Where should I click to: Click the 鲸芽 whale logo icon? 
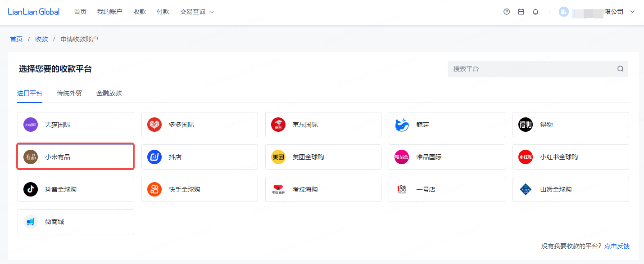coord(402,125)
